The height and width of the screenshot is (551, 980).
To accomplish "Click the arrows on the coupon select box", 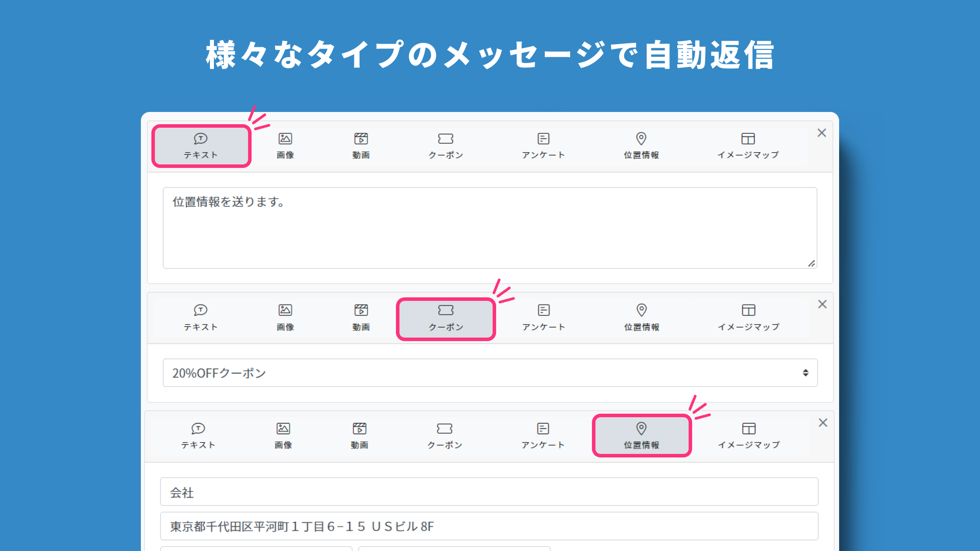I will pyautogui.click(x=805, y=373).
